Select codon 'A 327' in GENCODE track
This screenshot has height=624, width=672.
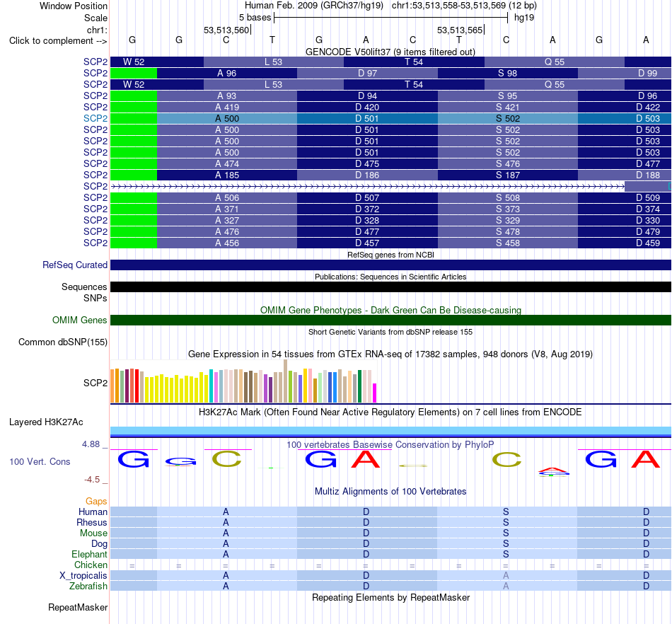click(227, 220)
